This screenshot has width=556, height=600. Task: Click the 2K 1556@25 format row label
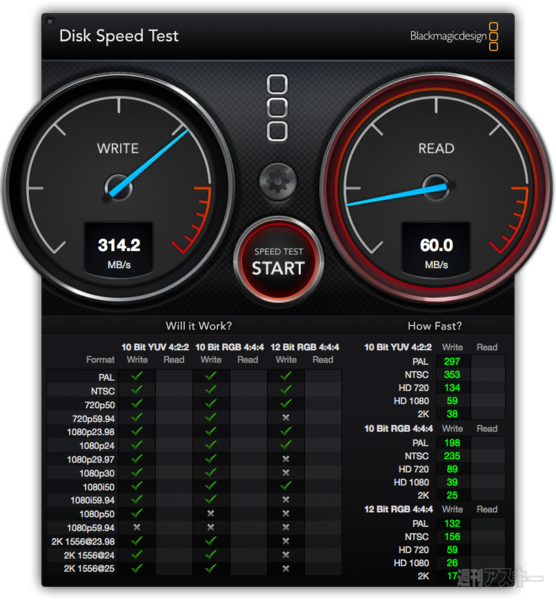(x=89, y=569)
